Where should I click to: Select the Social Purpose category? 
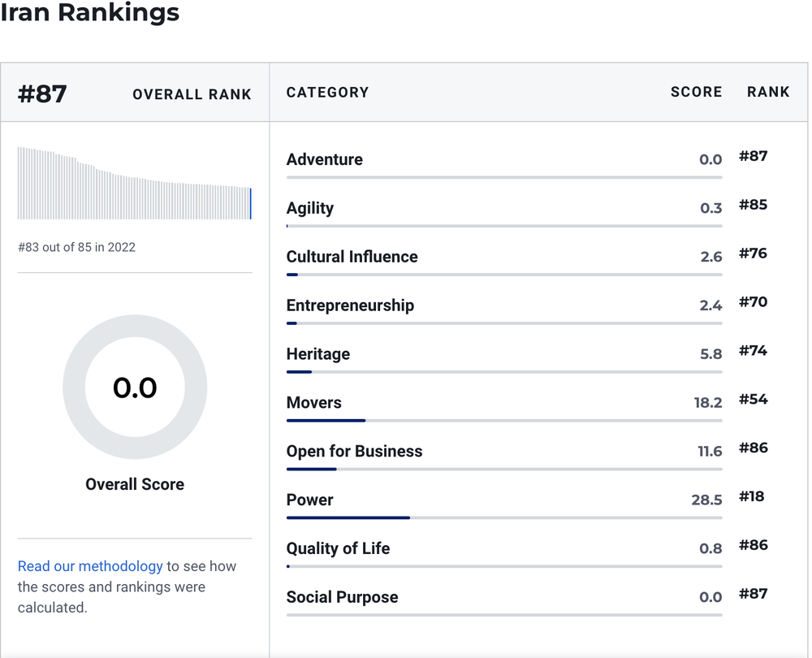point(343,597)
